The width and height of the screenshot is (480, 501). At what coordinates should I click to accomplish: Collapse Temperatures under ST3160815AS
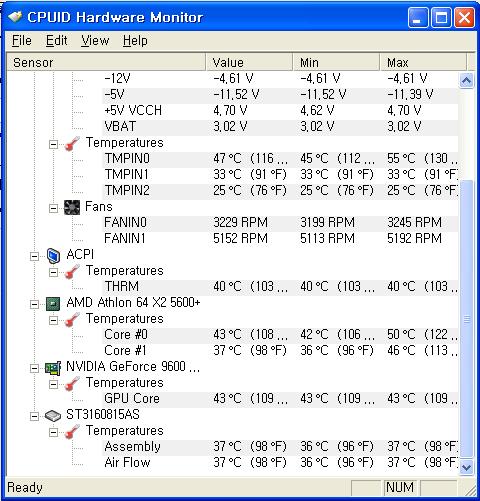tap(53, 432)
